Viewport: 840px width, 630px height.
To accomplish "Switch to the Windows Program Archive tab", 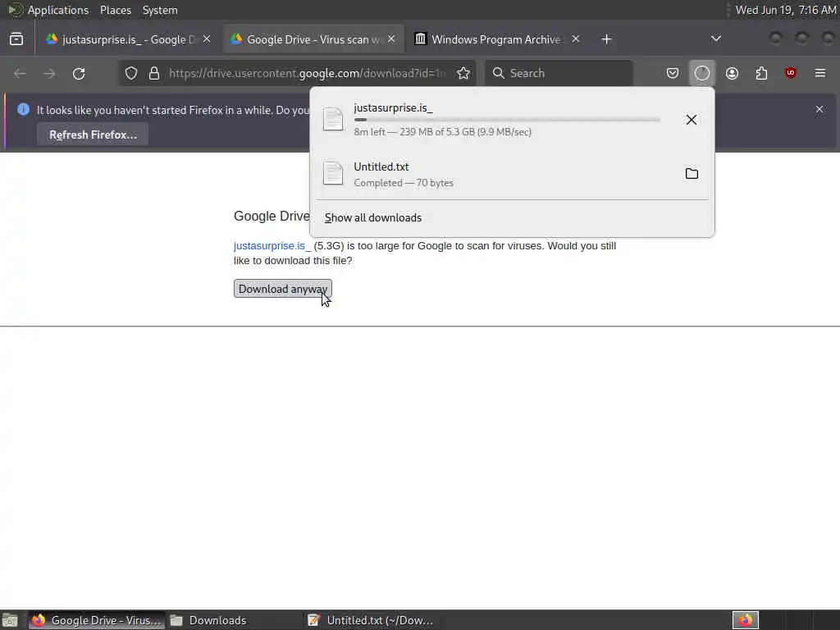I will [x=498, y=39].
